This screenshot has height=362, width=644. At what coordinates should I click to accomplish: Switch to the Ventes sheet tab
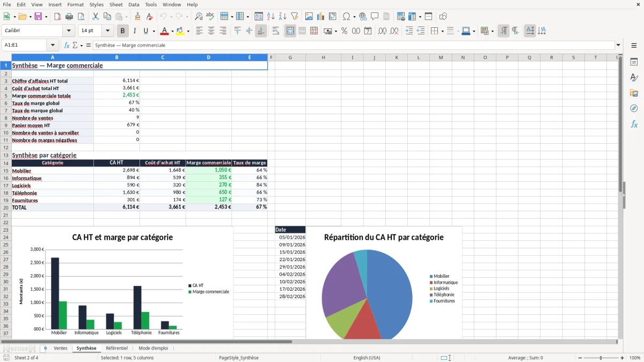point(61,348)
